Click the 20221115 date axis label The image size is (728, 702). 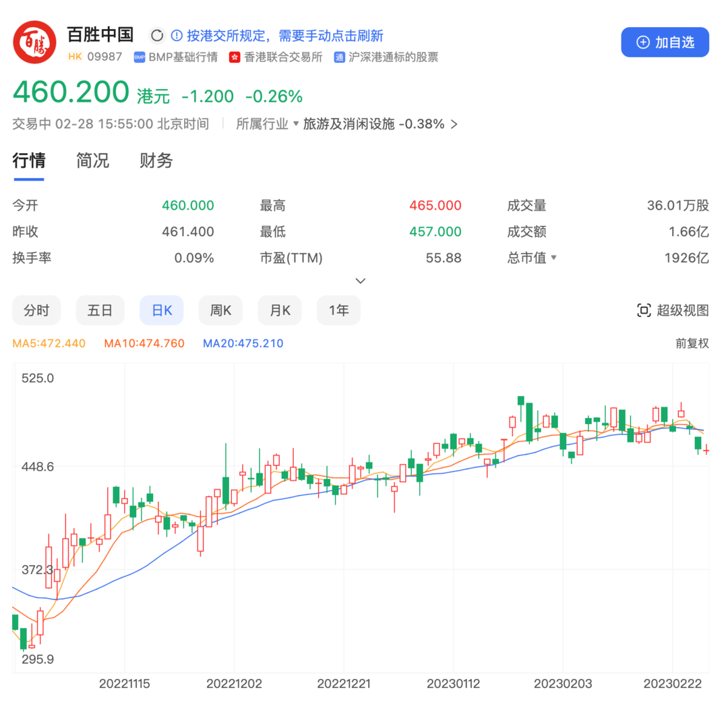click(125, 684)
